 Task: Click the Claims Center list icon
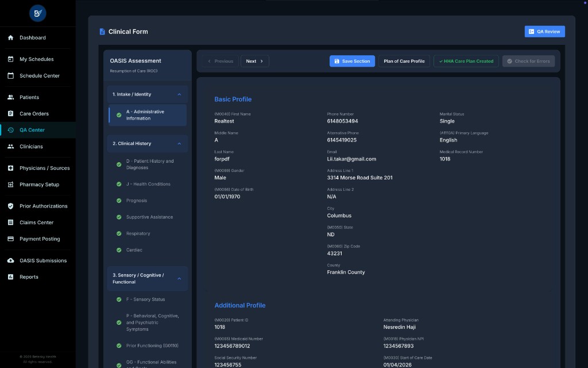coord(10,223)
